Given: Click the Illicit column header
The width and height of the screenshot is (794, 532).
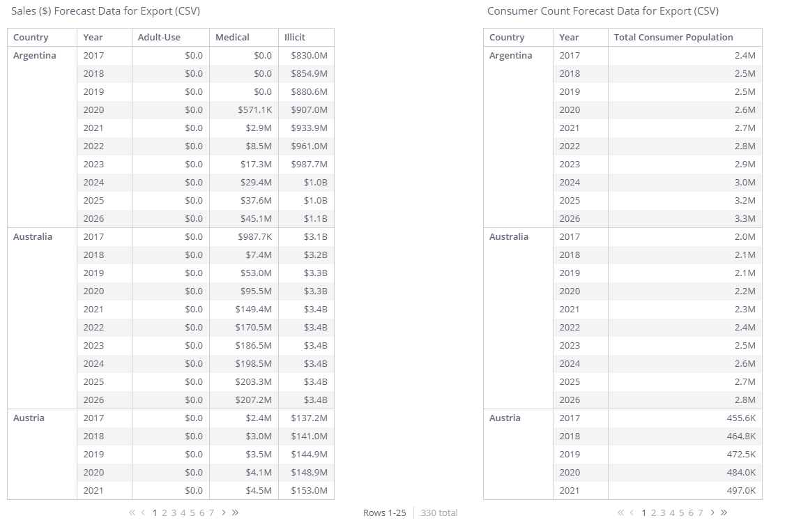Looking at the screenshot, I should coord(295,38).
